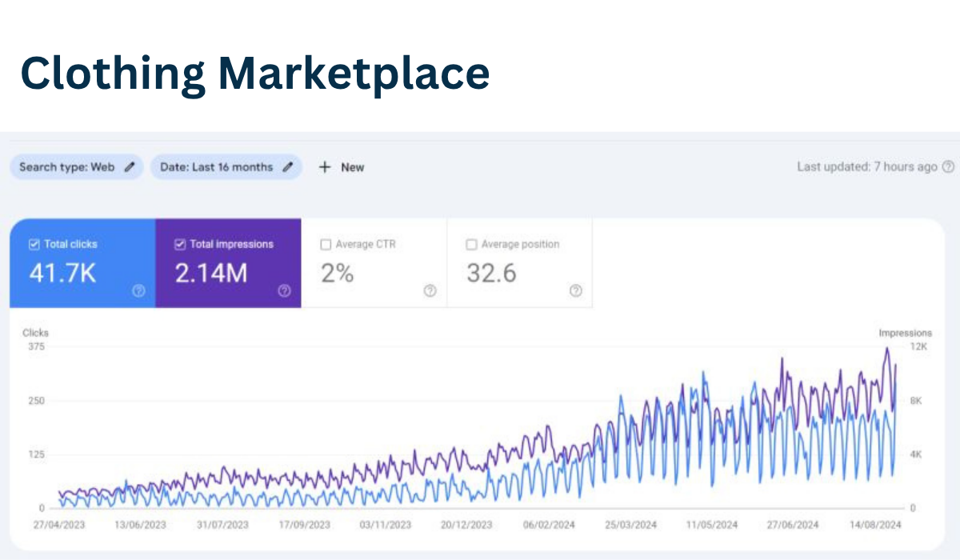Select the Average position metric card
This screenshot has height=560, width=960.
point(519,264)
